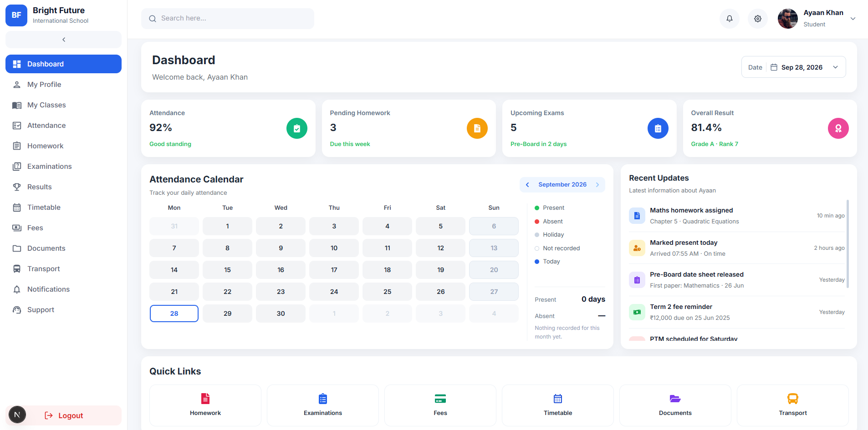
Task: Click the Search here field
Action: pyautogui.click(x=228, y=19)
